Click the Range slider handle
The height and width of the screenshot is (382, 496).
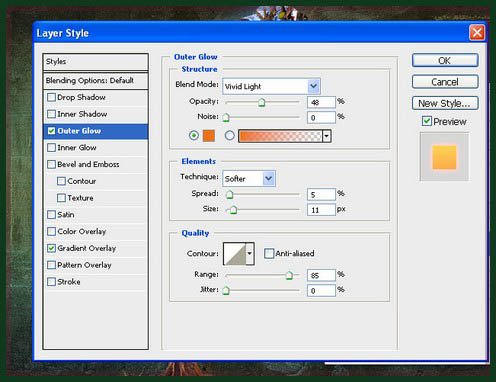(289, 275)
